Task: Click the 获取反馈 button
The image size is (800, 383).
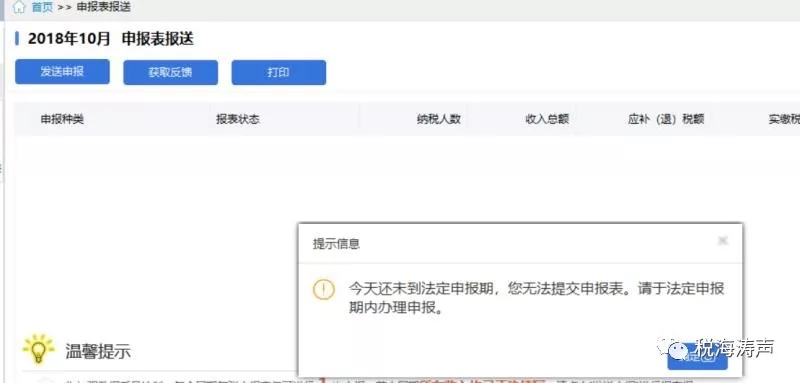Action: (170, 72)
